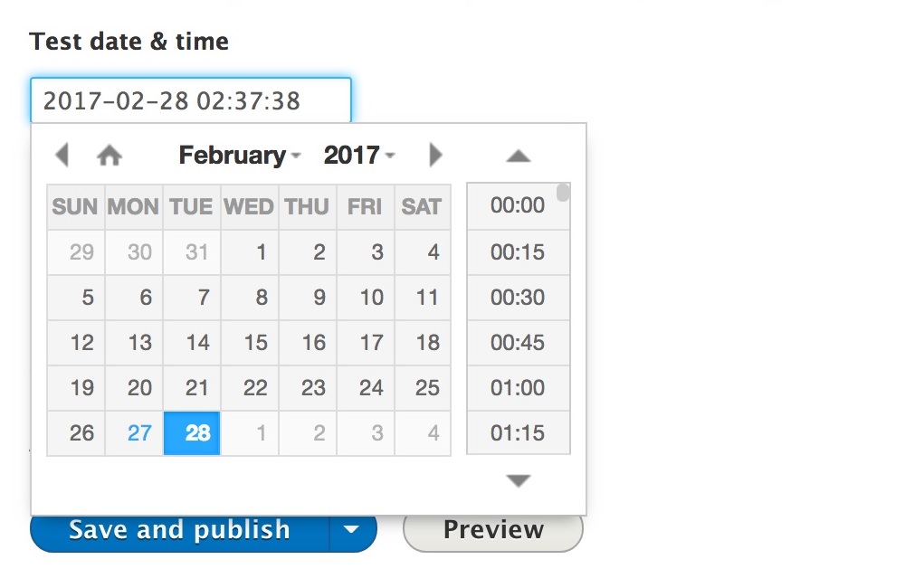This screenshot has height=588, width=905.
Task: Click the home icon for today
Action: [110, 156]
